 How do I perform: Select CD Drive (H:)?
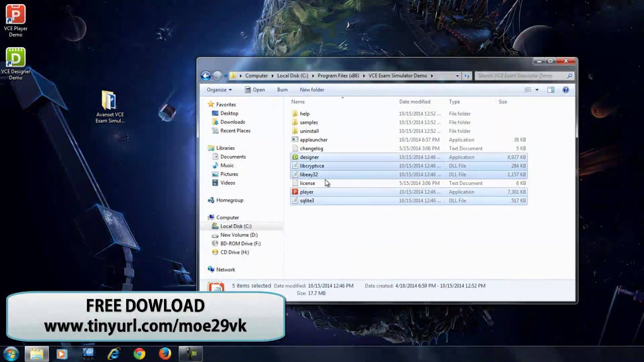(234, 252)
